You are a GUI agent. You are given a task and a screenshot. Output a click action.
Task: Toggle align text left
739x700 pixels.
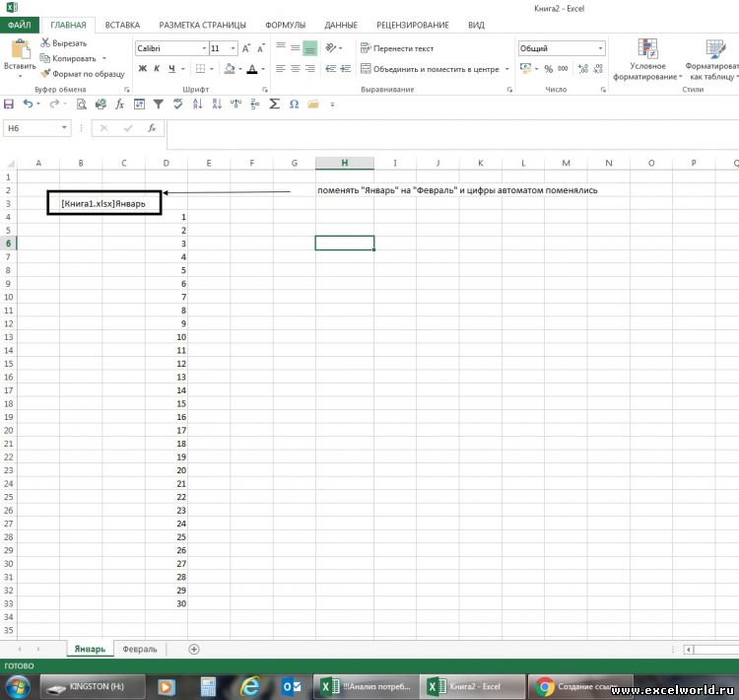281,69
